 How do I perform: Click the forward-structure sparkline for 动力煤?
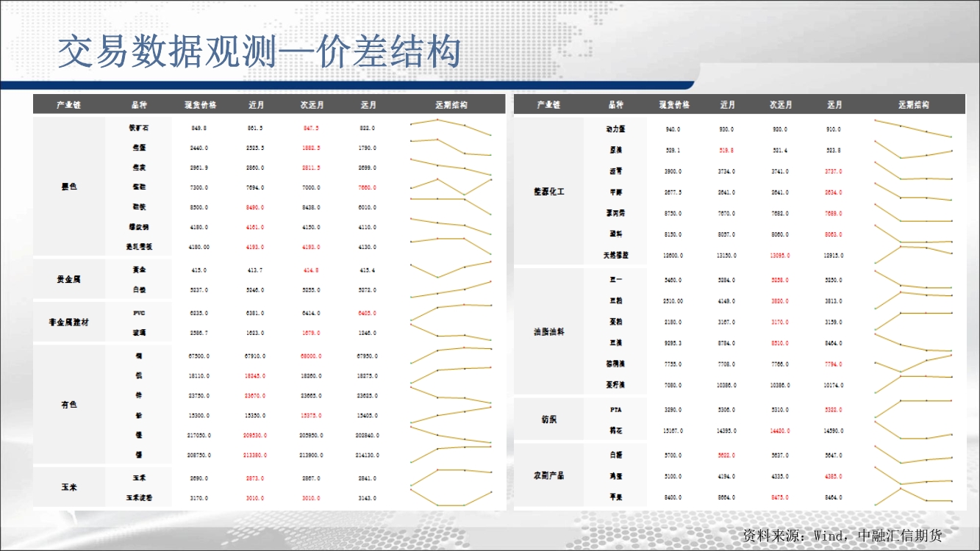913,129
